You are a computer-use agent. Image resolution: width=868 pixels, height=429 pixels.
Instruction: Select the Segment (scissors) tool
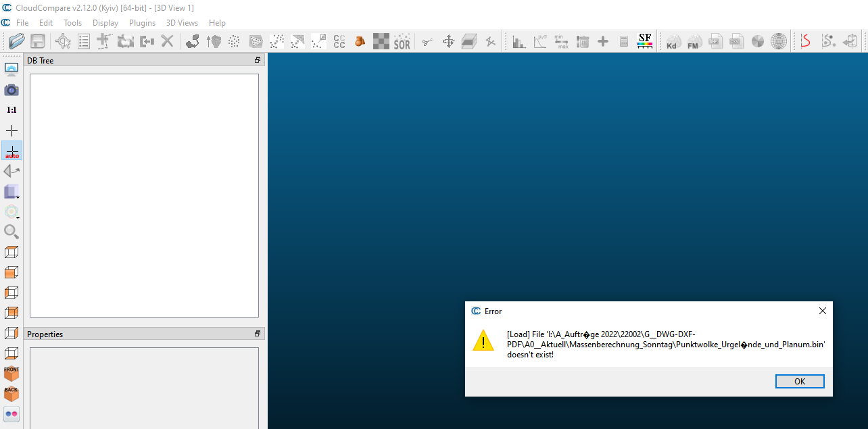click(427, 41)
